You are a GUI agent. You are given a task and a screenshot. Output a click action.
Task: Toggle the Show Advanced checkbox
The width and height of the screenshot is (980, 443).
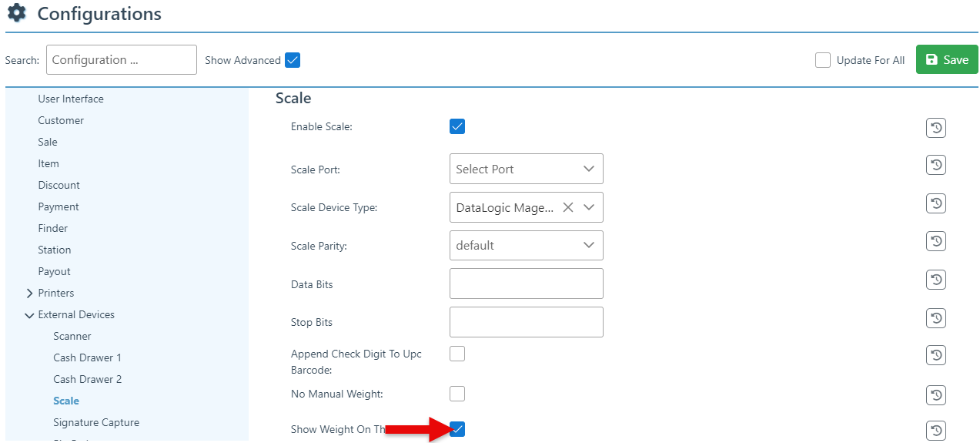[292, 60]
